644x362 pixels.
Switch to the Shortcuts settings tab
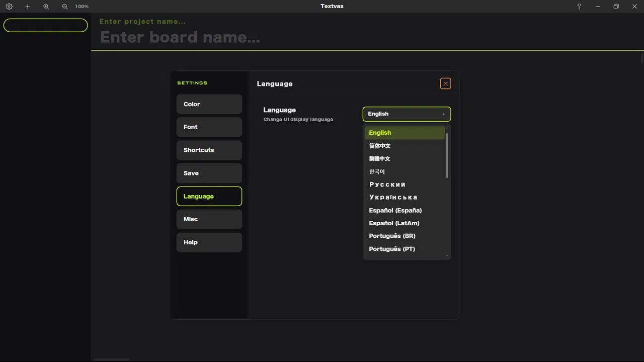(209, 150)
